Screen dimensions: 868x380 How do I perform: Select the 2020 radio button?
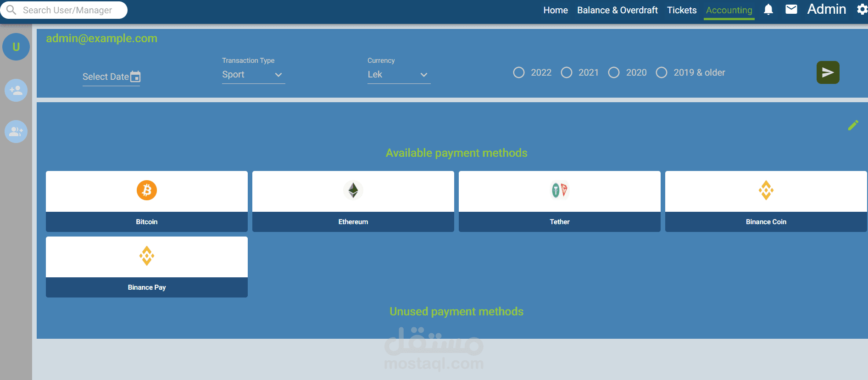[614, 72]
